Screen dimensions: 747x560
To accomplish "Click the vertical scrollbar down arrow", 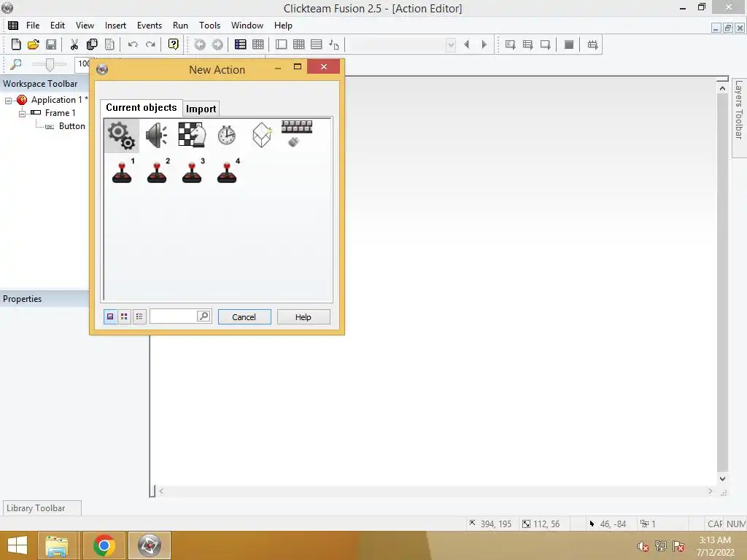I will tap(722, 478).
